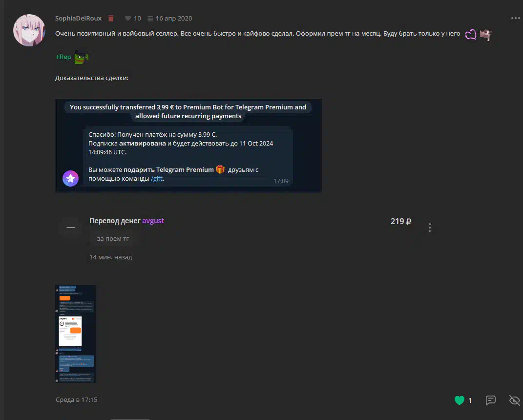Toggle the green heart like on post
The width and height of the screenshot is (523, 420).
(x=460, y=400)
